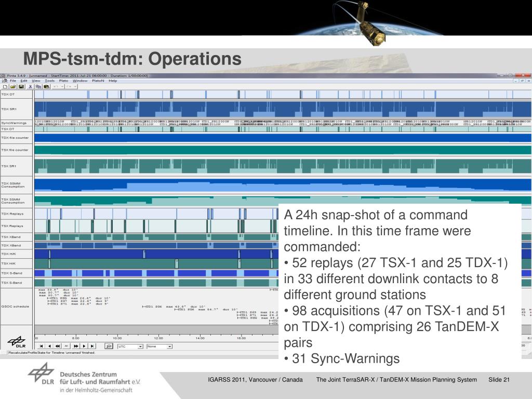Open the Tools menu
Image resolution: width=532 pixels, height=399 pixels.
49,81
